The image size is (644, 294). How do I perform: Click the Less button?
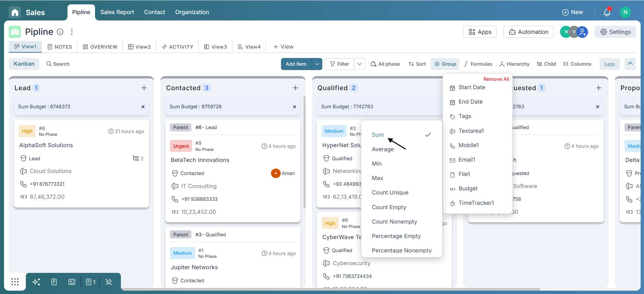(x=610, y=64)
